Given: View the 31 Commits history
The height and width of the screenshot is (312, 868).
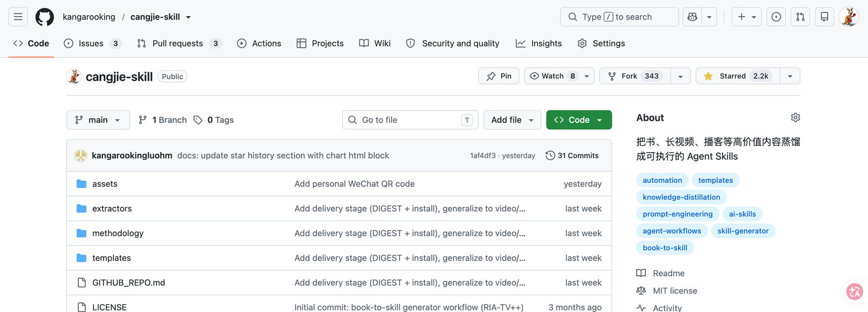Looking at the screenshot, I should pos(572,155).
